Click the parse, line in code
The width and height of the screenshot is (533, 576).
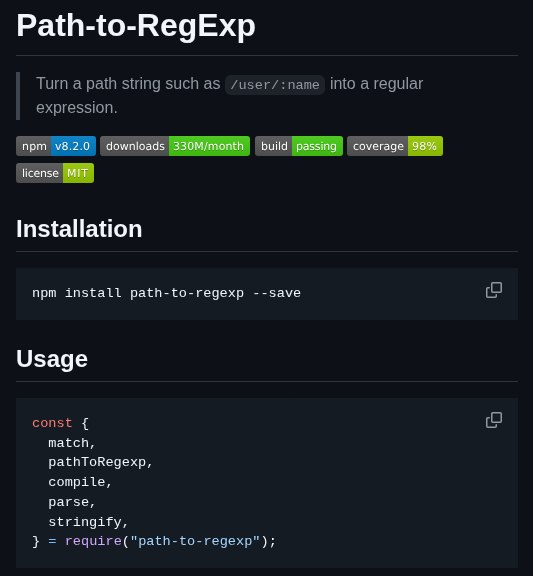click(72, 502)
